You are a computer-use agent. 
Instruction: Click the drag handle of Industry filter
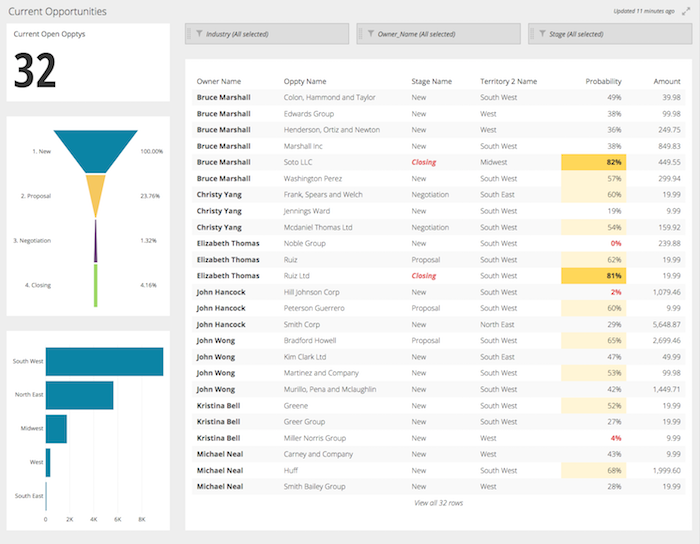[x=188, y=33]
